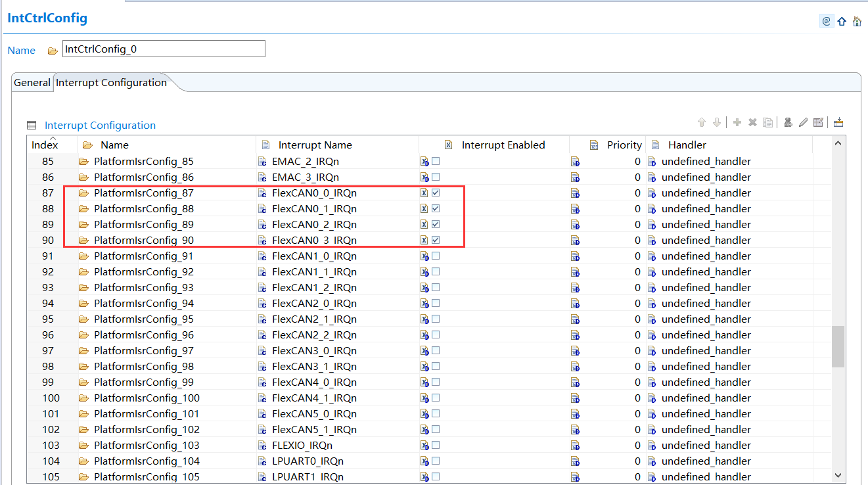Click the Interrupt Enabled column header
The width and height of the screenshot is (868, 485).
click(494, 145)
